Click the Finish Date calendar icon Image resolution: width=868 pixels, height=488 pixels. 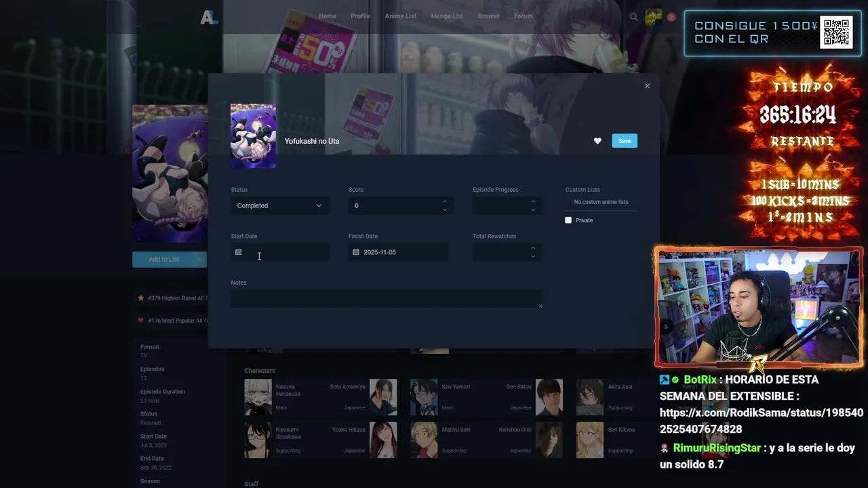tap(356, 252)
